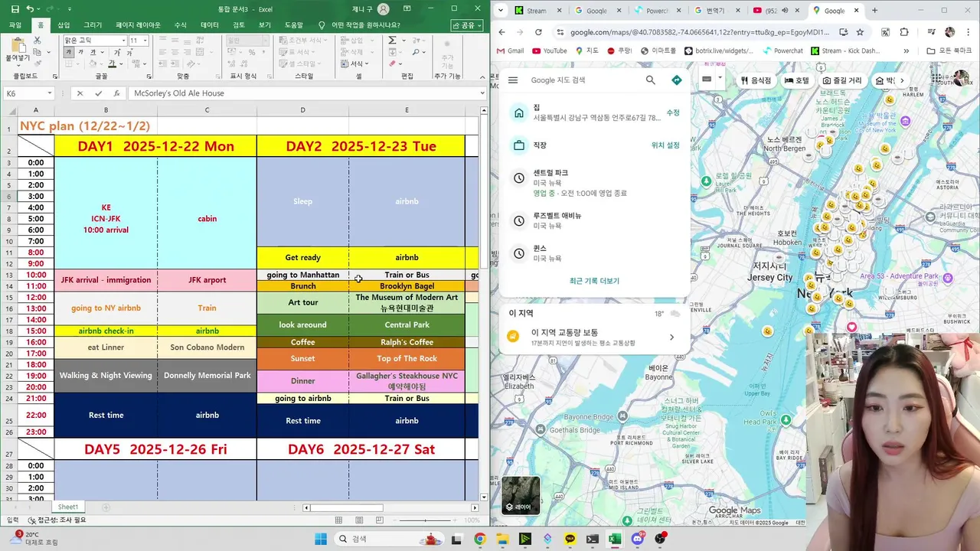
Task: Open the Name Box dropdown arrow
Action: tap(49, 93)
